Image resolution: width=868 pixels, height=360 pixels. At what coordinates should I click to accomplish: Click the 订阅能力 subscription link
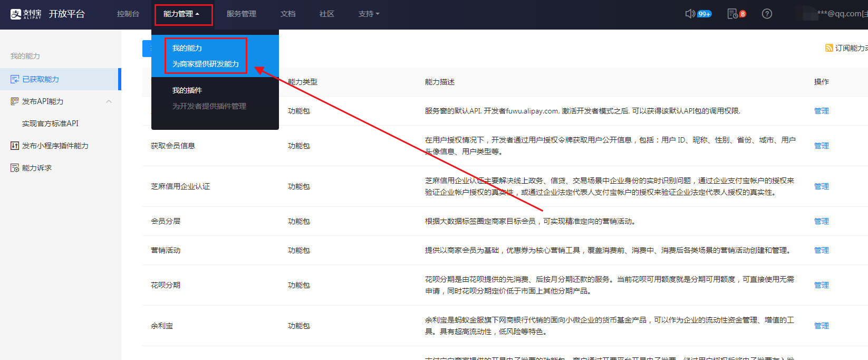click(851, 48)
